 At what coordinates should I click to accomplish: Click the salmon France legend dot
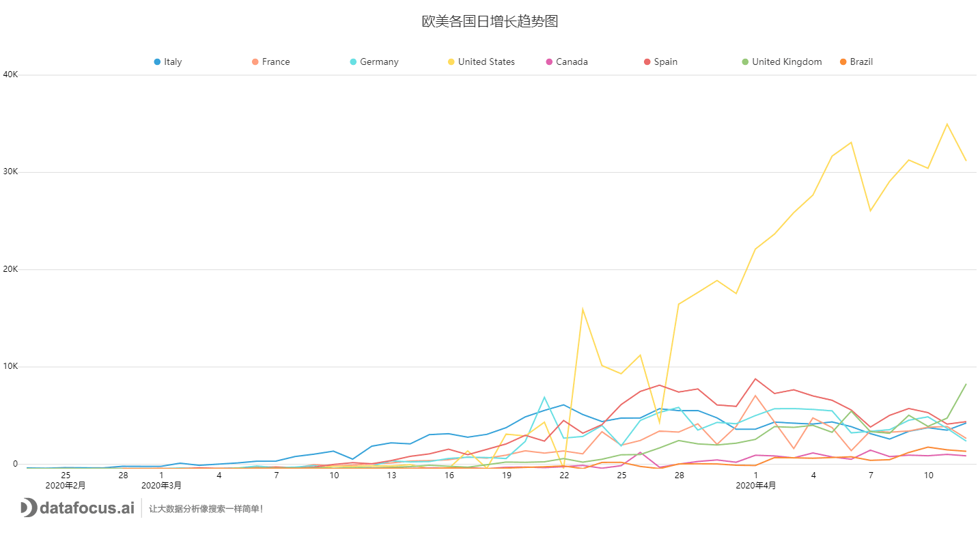(255, 62)
